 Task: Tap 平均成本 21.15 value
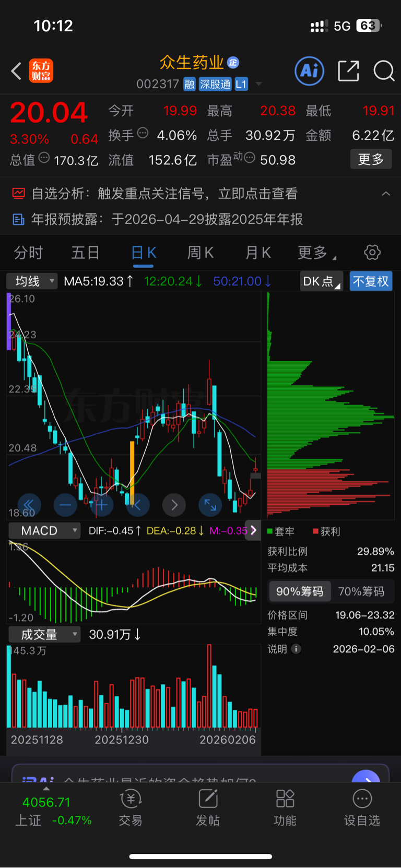(383, 568)
